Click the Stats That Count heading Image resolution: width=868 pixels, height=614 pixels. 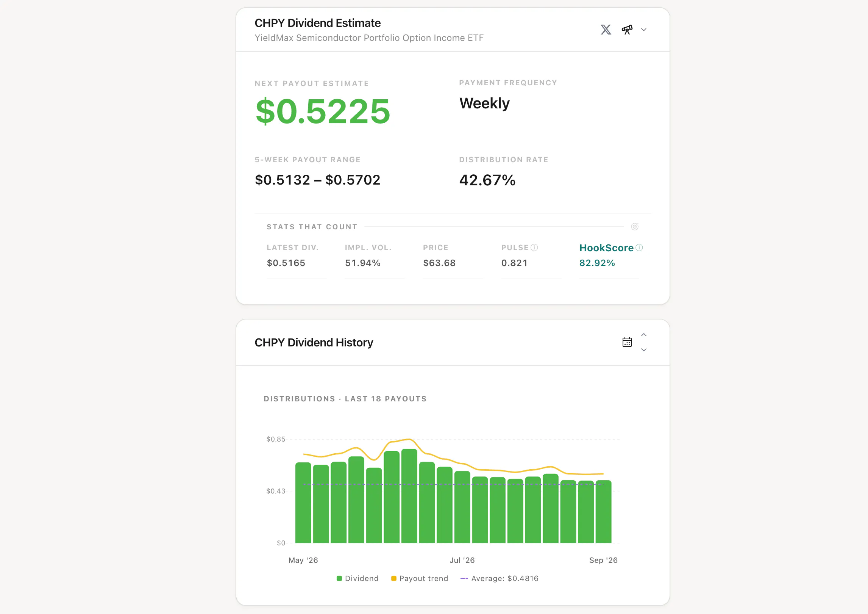click(x=312, y=227)
